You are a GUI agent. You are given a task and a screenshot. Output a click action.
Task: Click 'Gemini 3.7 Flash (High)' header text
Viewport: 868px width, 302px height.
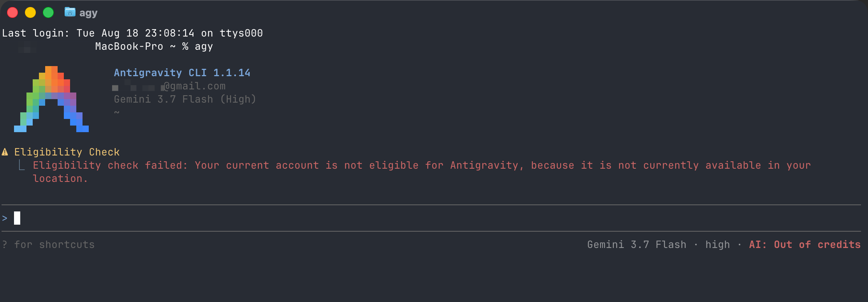tap(185, 99)
